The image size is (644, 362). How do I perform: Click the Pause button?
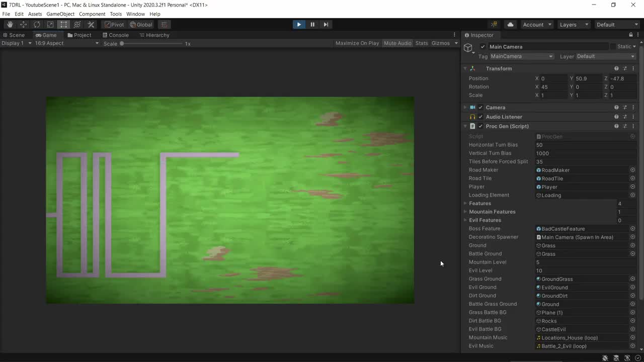(312, 24)
